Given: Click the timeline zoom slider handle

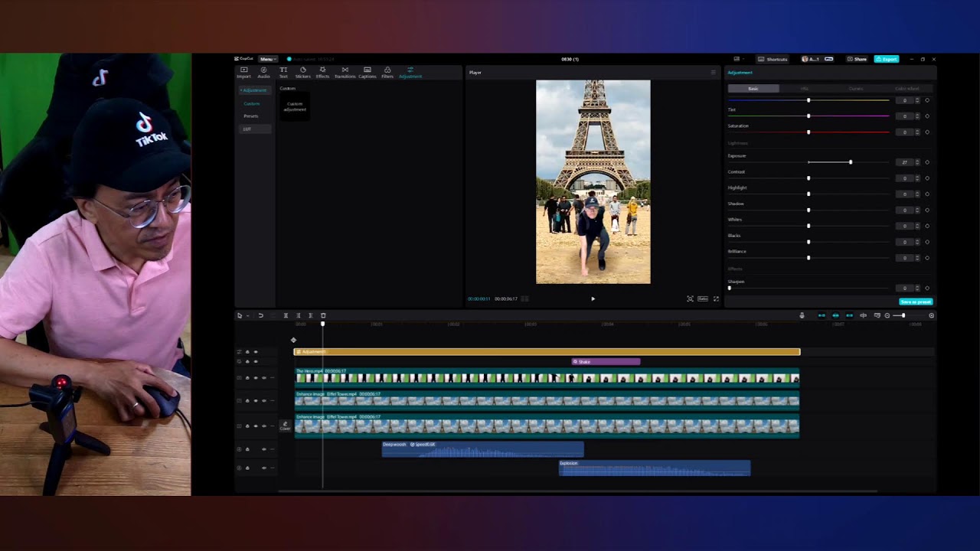Looking at the screenshot, I should 903,315.
